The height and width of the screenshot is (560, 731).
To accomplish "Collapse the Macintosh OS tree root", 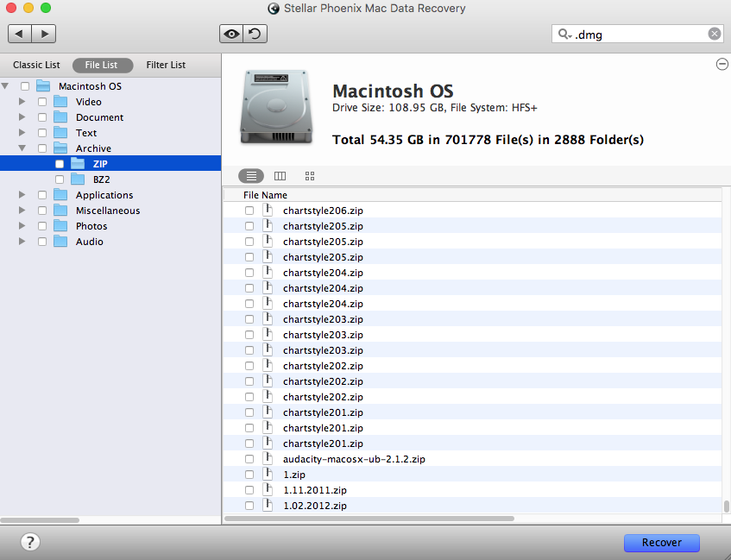I will click(x=5, y=85).
